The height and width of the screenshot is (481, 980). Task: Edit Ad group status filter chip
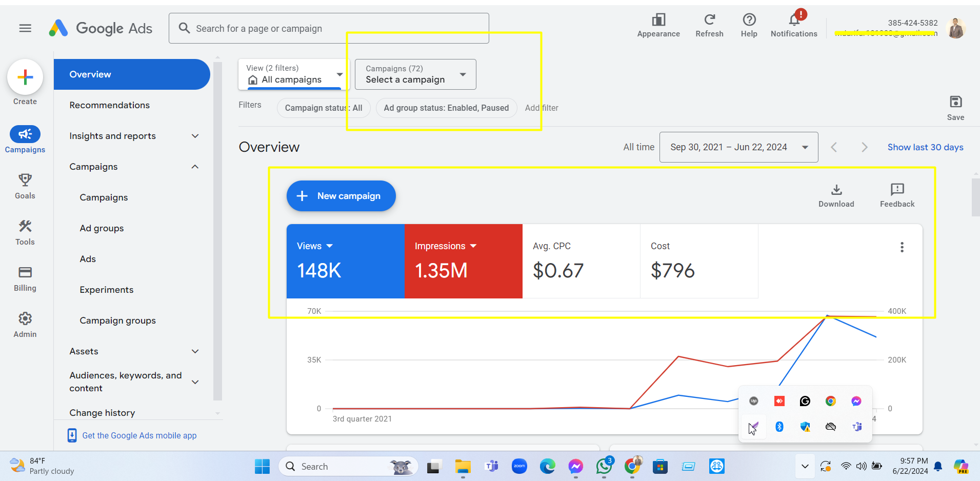pyautogui.click(x=446, y=108)
